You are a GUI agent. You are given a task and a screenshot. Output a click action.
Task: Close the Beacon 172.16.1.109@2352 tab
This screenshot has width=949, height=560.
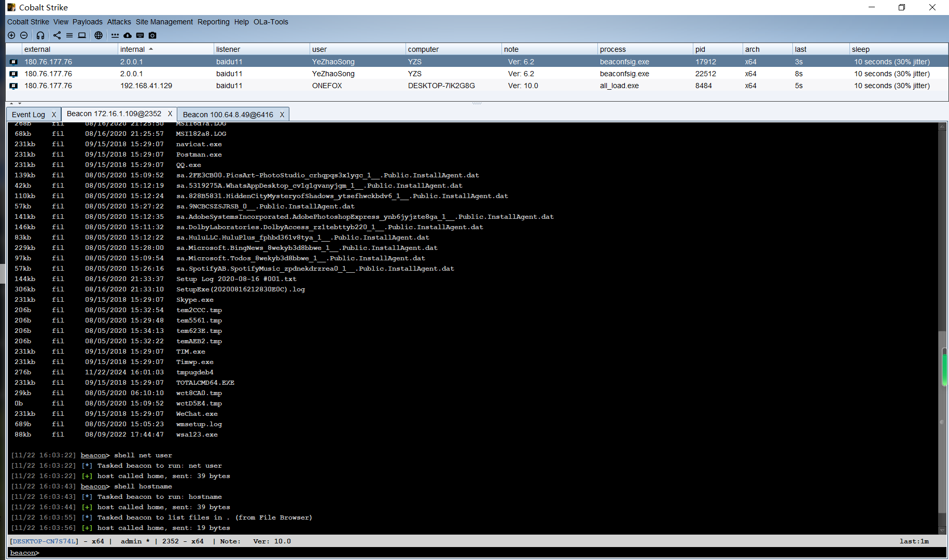point(170,114)
